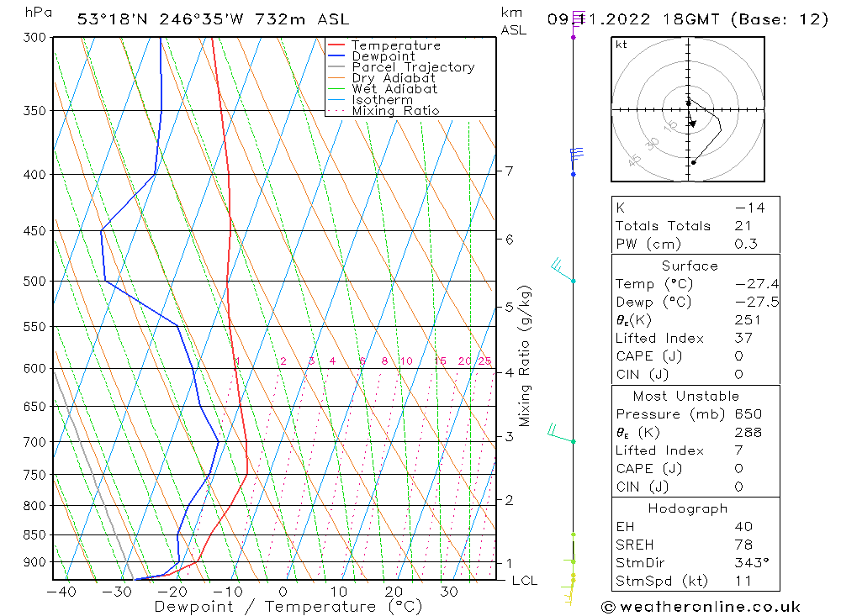The width and height of the screenshot is (841, 616).
Task: Click the LCL label on the chart
Action: pyautogui.click(x=525, y=581)
